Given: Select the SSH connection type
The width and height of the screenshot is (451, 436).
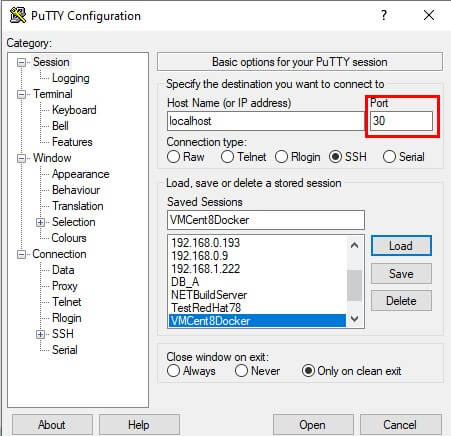Looking at the screenshot, I should tap(348, 157).
